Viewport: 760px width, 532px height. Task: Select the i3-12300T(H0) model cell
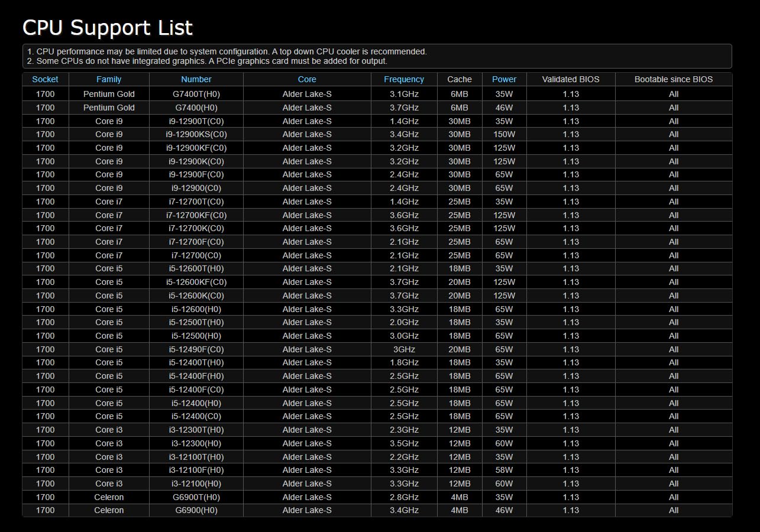click(196, 430)
